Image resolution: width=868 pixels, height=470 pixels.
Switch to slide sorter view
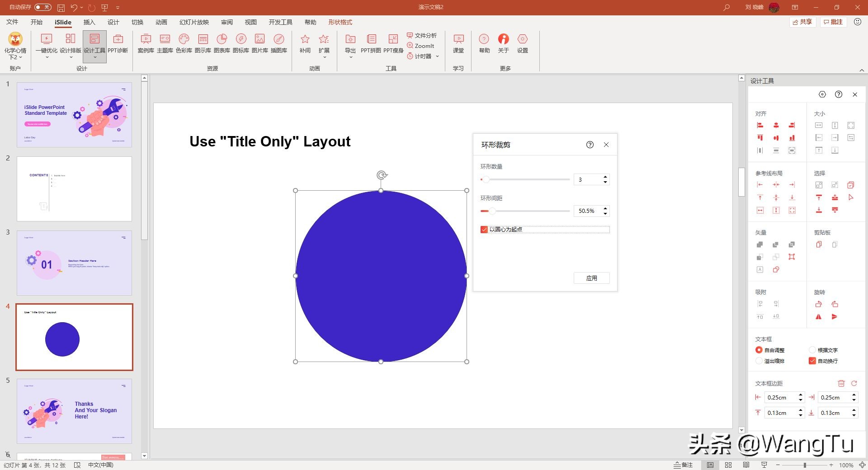coord(728,465)
